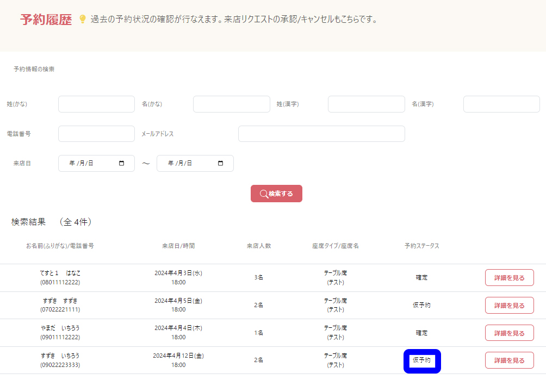Click into the 名(かな) text box
546x392 pixels.
[x=231, y=104]
